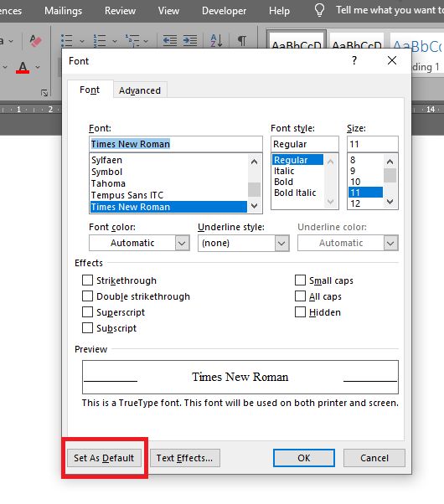Open the Developer ribbon tab
444x504 pixels.
(224, 11)
